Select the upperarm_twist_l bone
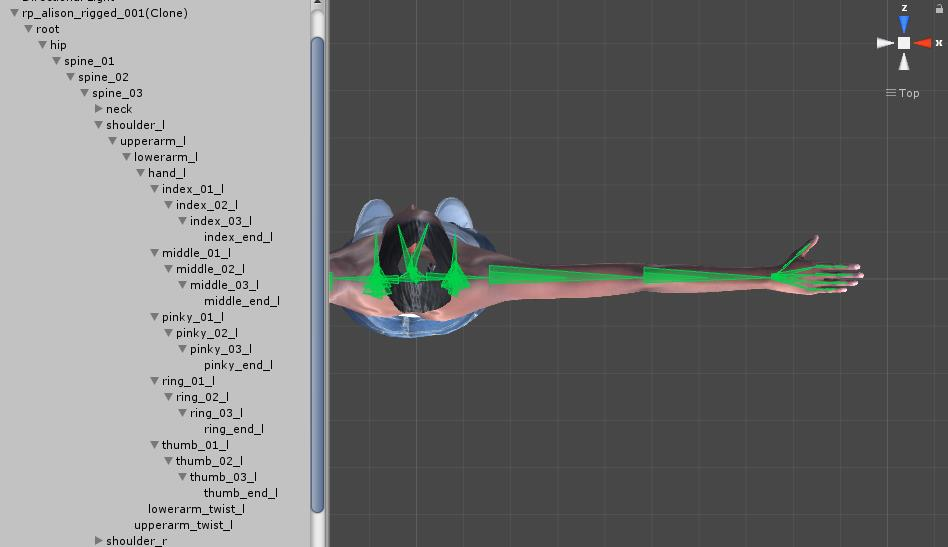 pyautogui.click(x=183, y=525)
